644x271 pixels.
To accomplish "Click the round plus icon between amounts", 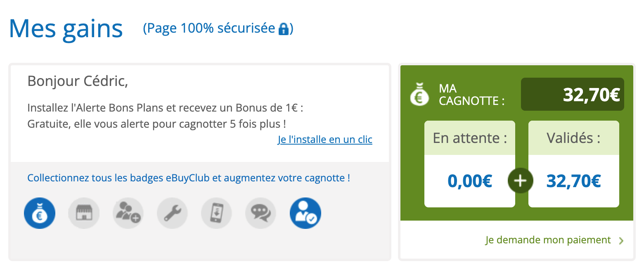I will tap(521, 181).
